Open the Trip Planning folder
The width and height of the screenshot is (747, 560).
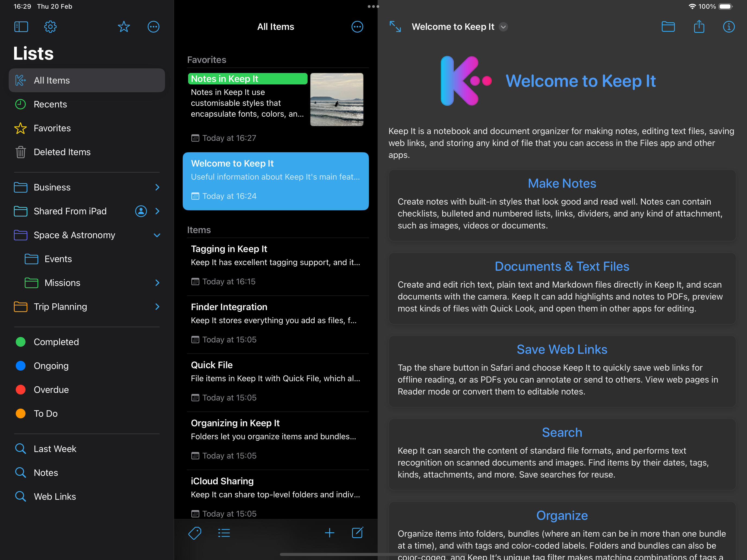[x=87, y=307]
